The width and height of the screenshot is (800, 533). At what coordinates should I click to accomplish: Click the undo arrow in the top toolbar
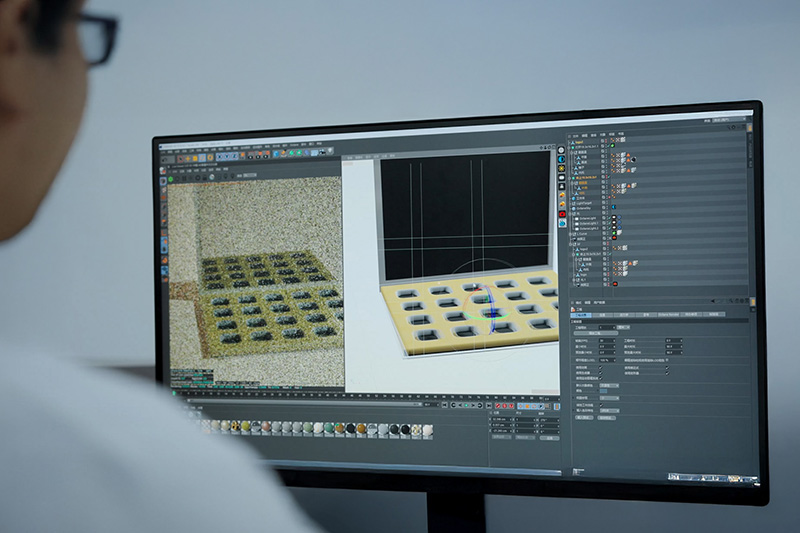[167, 158]
